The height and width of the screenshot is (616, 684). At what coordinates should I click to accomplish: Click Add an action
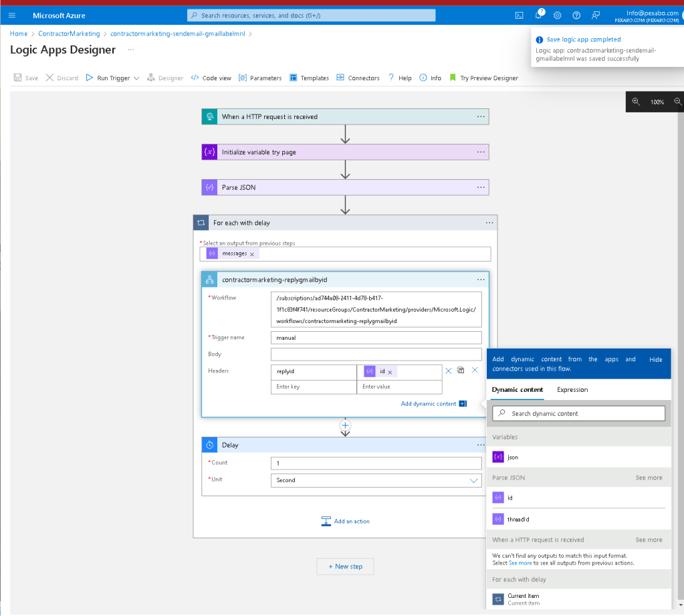coord(345,521)
